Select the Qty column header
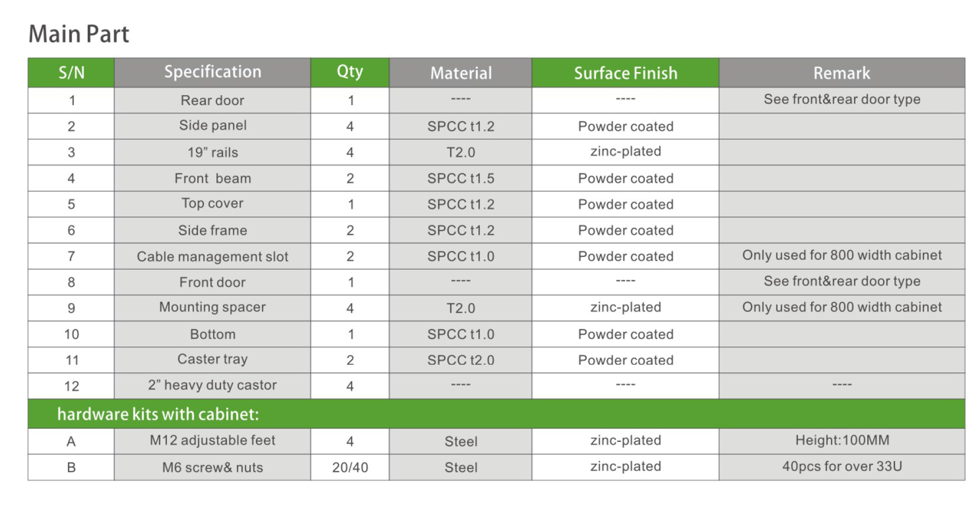Screen dimensions: 980x505 (x=350, y=72)
